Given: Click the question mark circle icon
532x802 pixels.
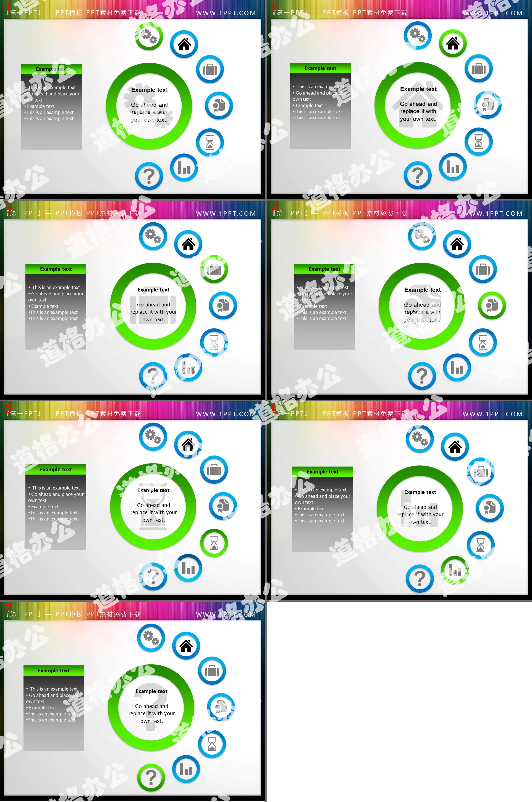Looking at the screenshot, I should pyautogui.click(x=148, y=175).
